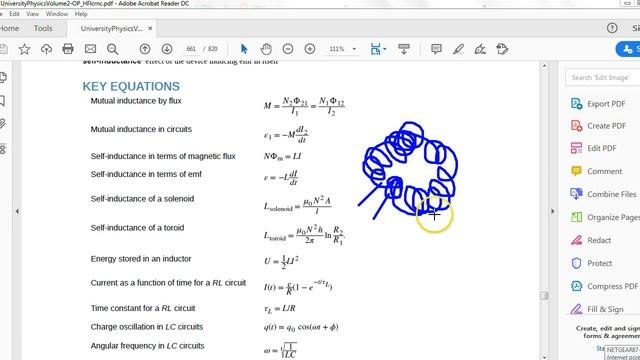640x360 pixels.
Task: Choose the selection arrow tool
Action: 244,49
